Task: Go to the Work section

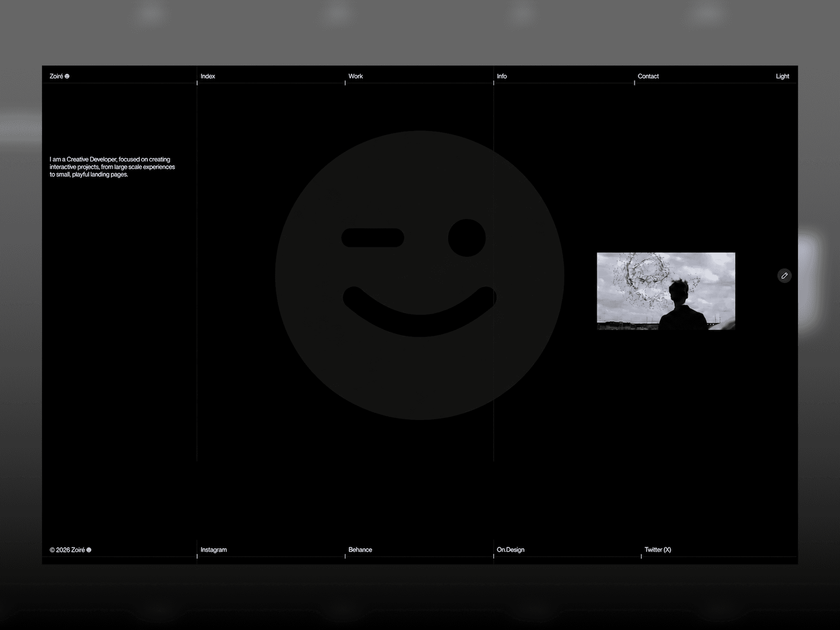Action: click(356, 76)
